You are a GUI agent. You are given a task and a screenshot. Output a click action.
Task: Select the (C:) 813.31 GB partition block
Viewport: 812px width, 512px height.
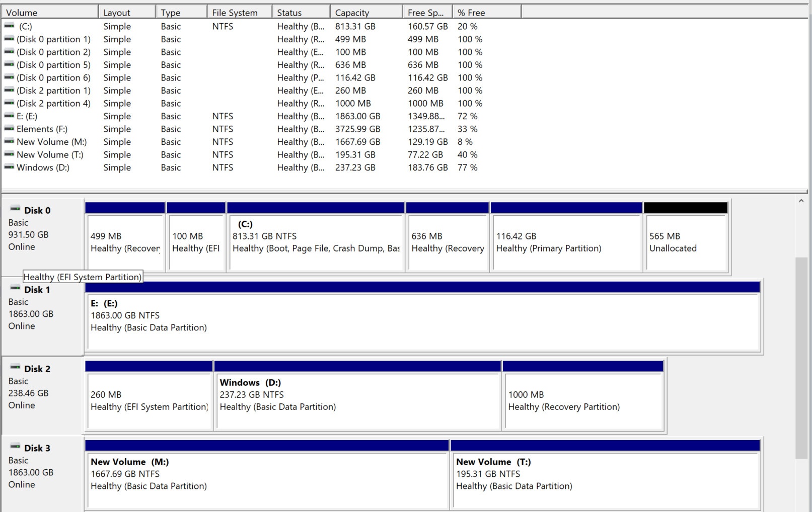click(316, 237)
